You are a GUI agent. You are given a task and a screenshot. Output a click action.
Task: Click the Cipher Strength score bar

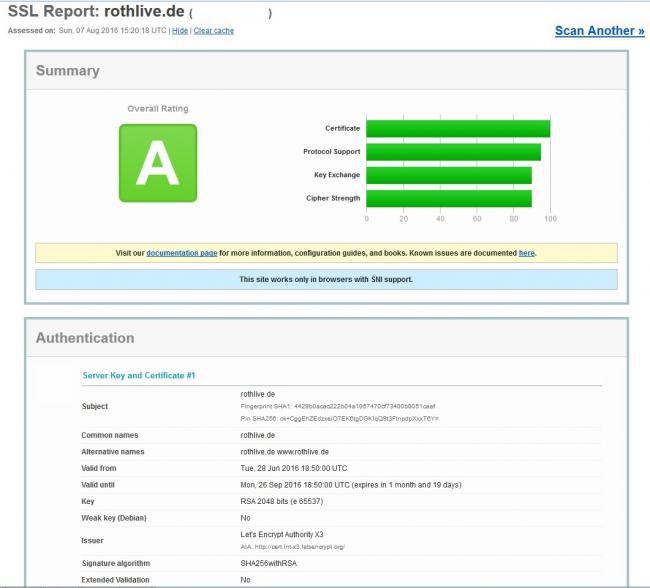449,198
